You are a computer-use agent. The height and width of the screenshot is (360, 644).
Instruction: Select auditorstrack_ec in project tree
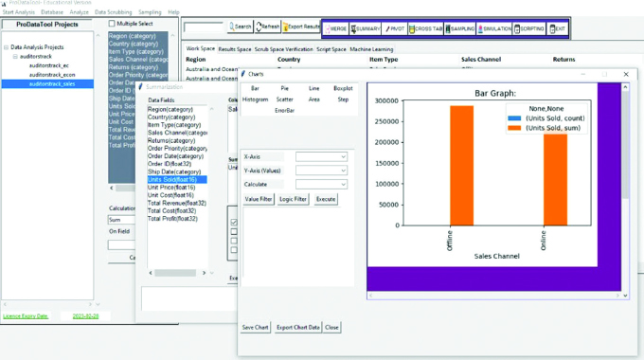[49, 65]
